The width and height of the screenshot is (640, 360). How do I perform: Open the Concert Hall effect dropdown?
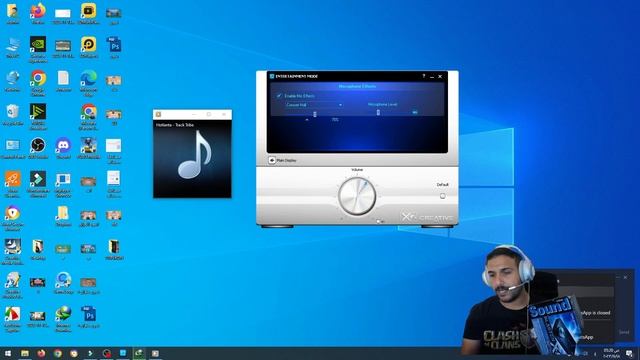313,105
